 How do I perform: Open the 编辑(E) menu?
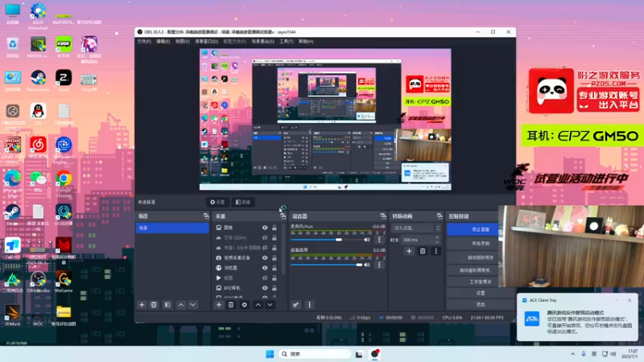point(163,42)
